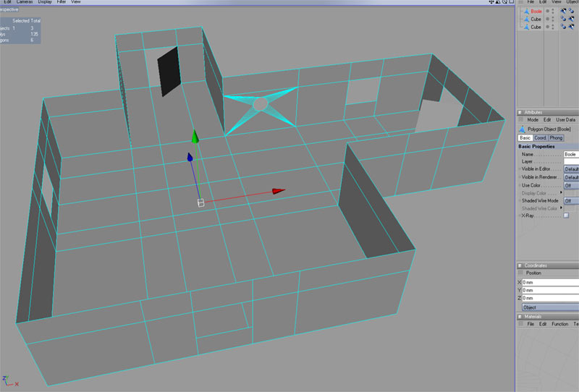
Task: Select the red Boole row name
Action: tap(536, 12)
